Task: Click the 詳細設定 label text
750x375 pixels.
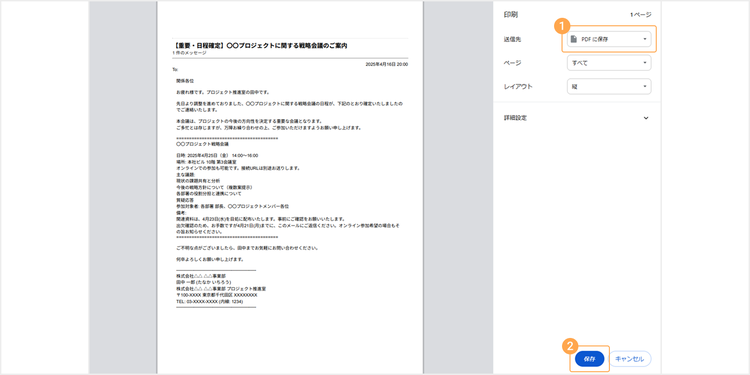Action: 515,118
